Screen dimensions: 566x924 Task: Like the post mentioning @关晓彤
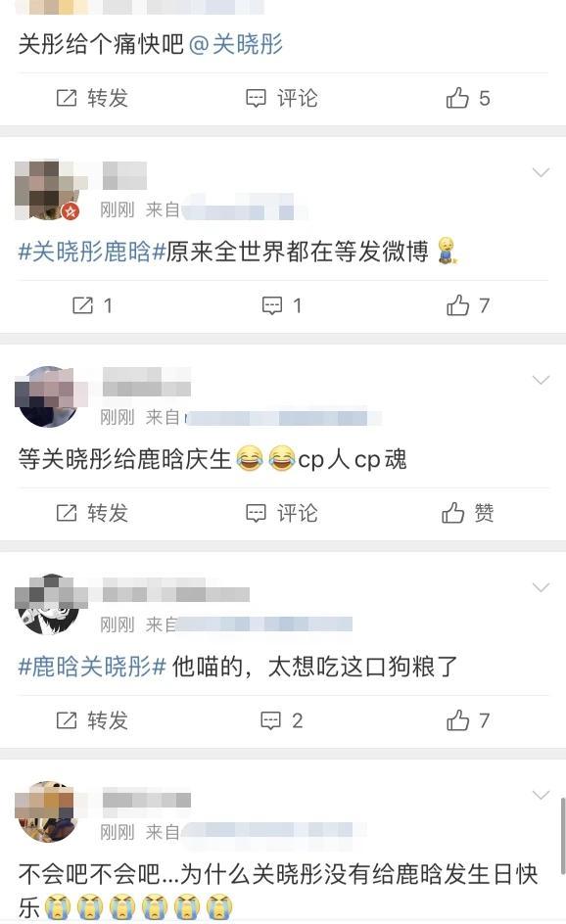[x=467, y=98]
